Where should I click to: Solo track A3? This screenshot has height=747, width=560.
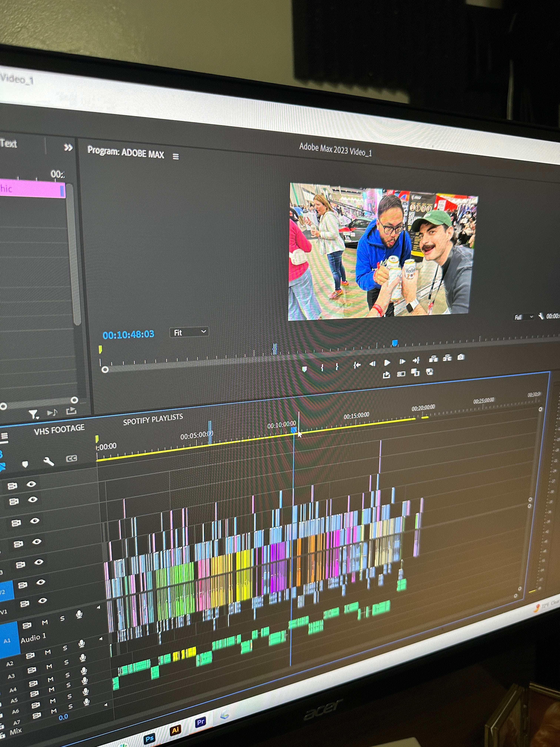66,662
